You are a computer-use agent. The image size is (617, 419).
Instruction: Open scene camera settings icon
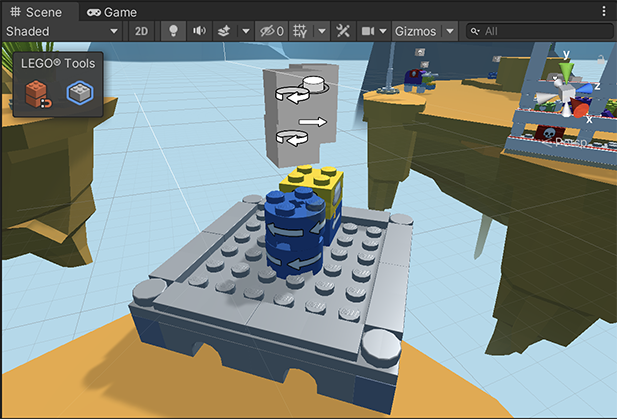(x=368, y=31)
